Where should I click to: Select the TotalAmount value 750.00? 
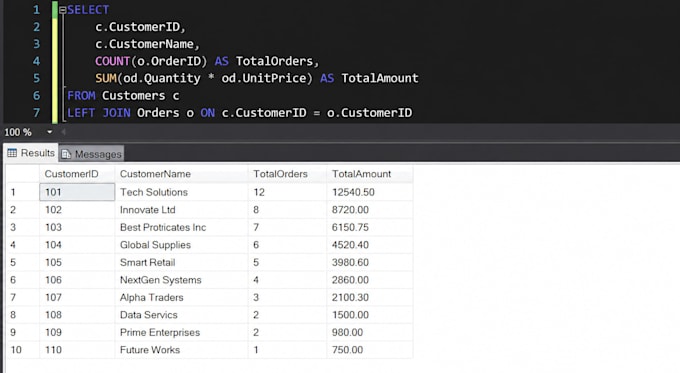(x=369, y=350)
